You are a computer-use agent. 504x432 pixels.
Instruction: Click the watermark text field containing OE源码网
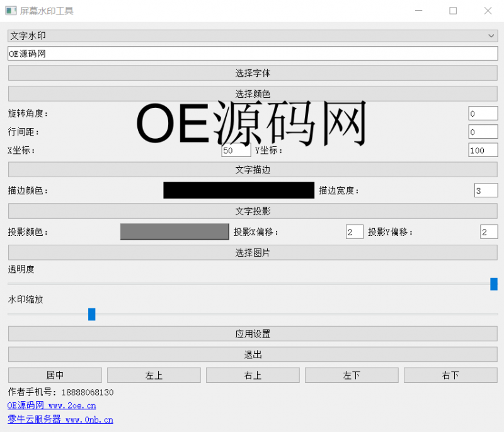point(252,53)
